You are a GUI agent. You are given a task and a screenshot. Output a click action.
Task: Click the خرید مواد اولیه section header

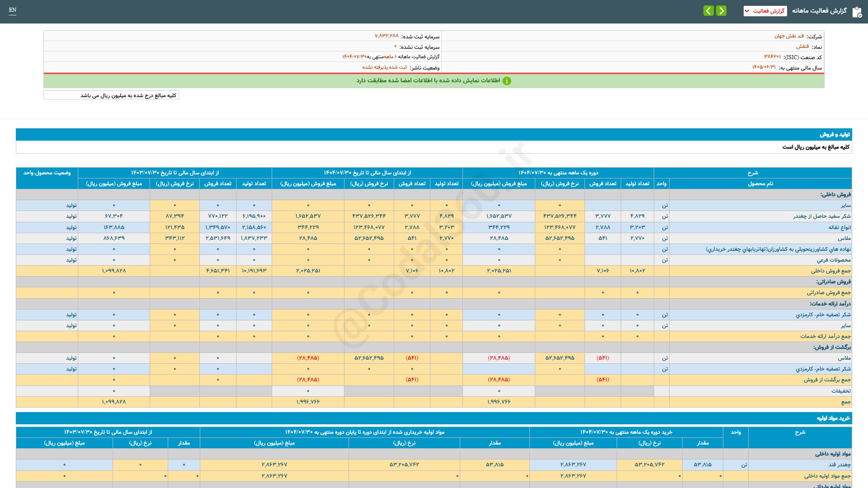833,418
